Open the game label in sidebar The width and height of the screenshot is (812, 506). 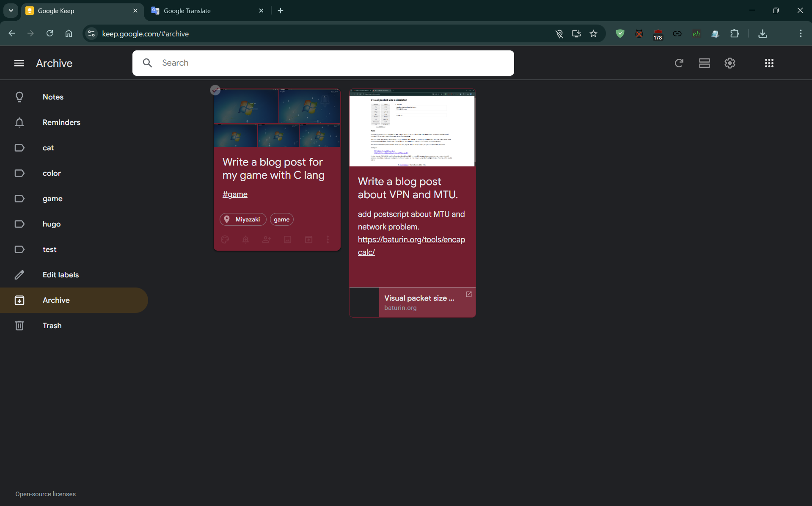coord(52,199)
